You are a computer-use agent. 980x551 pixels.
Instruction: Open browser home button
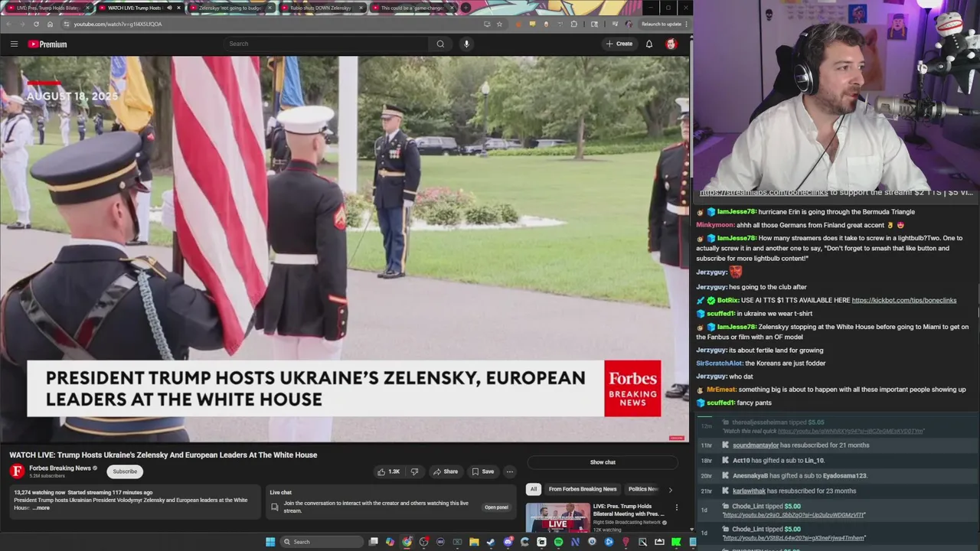click(50, 24)
